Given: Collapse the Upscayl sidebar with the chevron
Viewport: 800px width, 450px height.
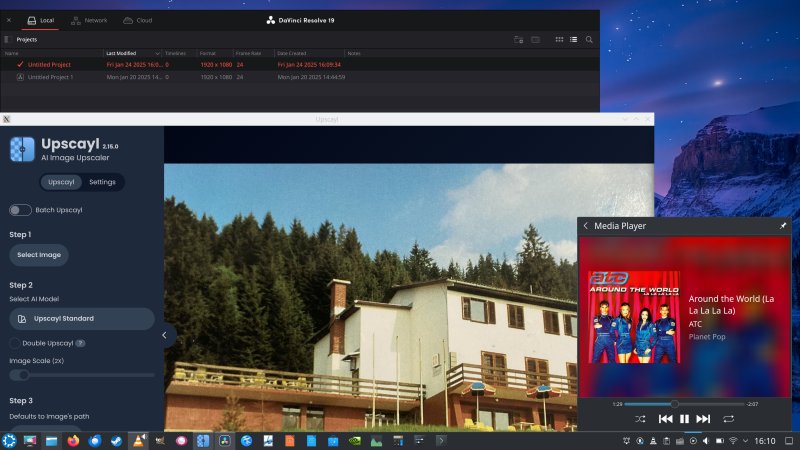Looking at the screenshot, I should tap(164, 335).
